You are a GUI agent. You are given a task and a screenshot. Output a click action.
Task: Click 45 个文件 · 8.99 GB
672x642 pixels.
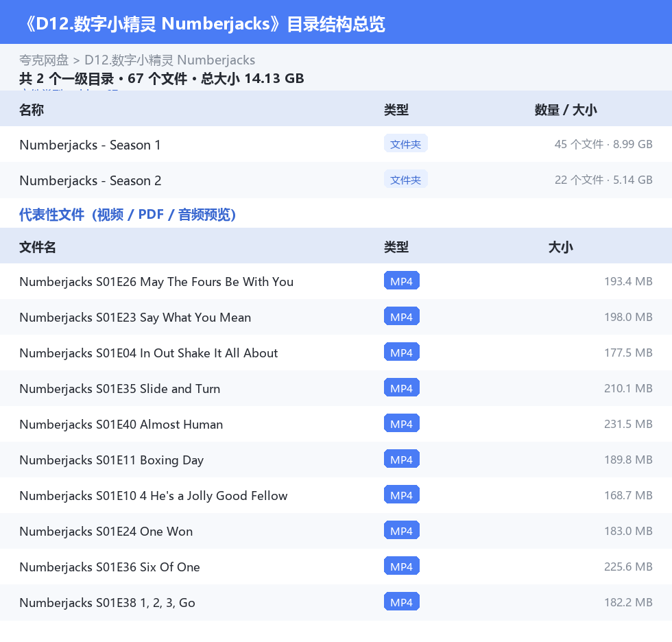(x=603, y=144)
